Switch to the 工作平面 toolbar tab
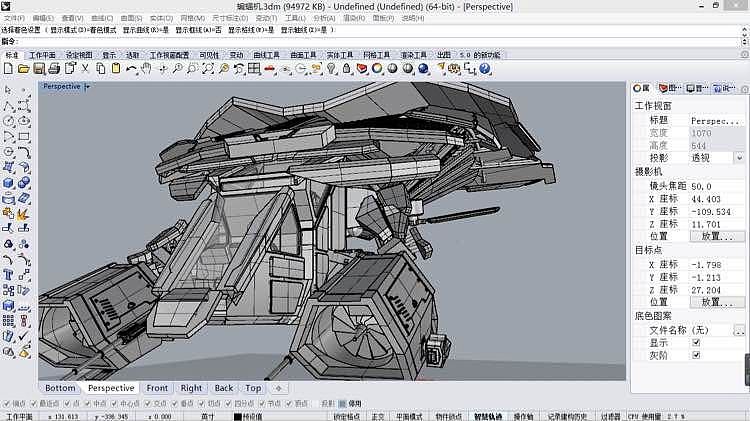This screenshot has height=421, width=750. click(42, 55)
